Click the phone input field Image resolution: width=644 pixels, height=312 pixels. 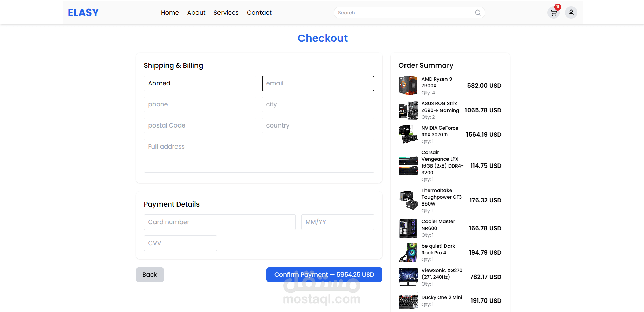pyautogui.click(x=200, y=104)
